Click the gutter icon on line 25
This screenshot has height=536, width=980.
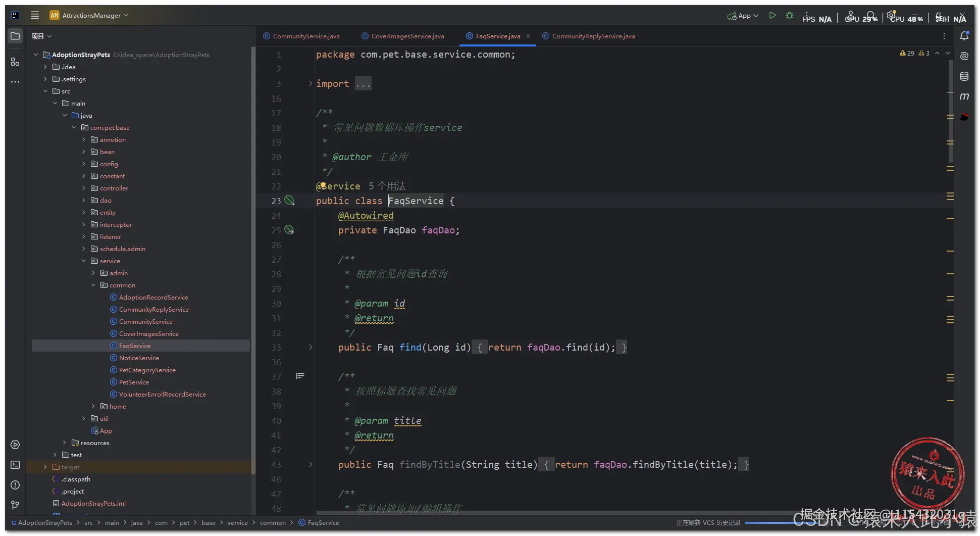[289, 230]
